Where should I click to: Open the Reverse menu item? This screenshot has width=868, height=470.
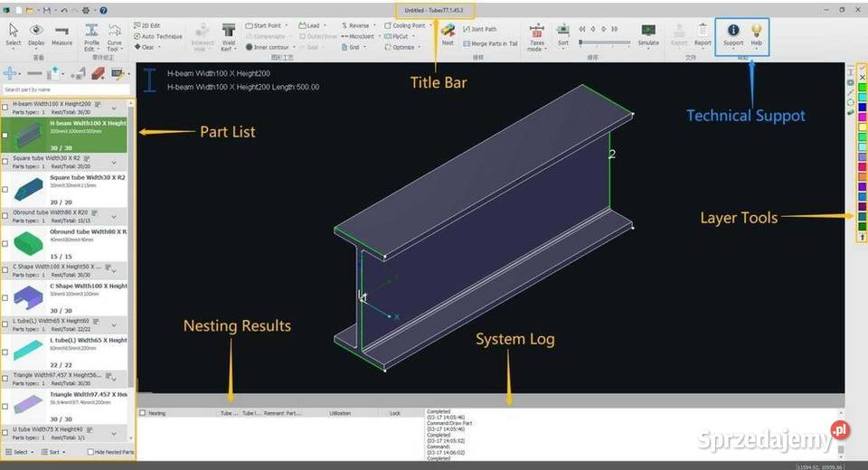tap(358, 25)
